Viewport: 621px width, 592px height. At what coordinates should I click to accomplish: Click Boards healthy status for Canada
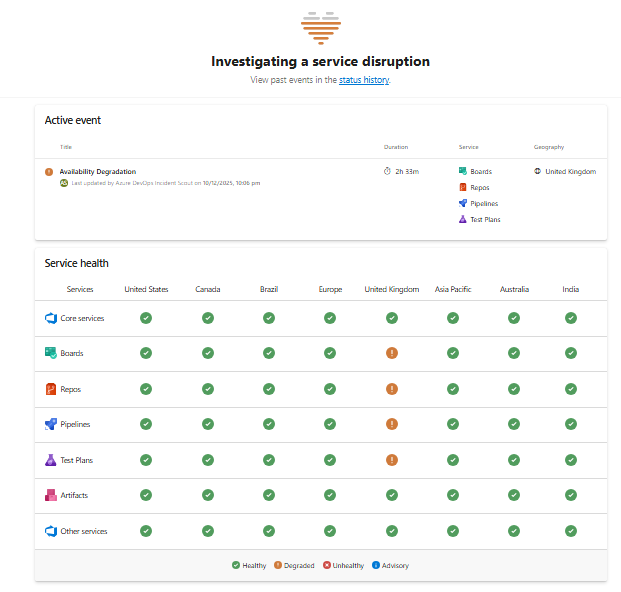(208, 353)
